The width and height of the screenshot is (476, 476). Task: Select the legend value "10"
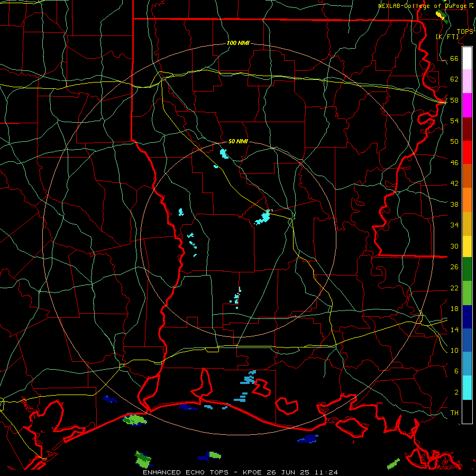[454, 350]
